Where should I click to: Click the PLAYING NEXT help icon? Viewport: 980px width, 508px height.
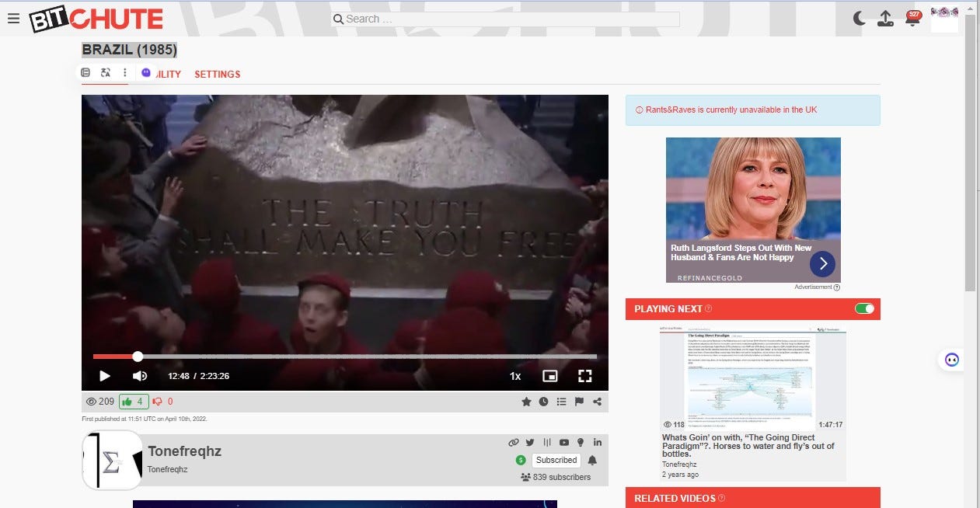tap(708, 309)
